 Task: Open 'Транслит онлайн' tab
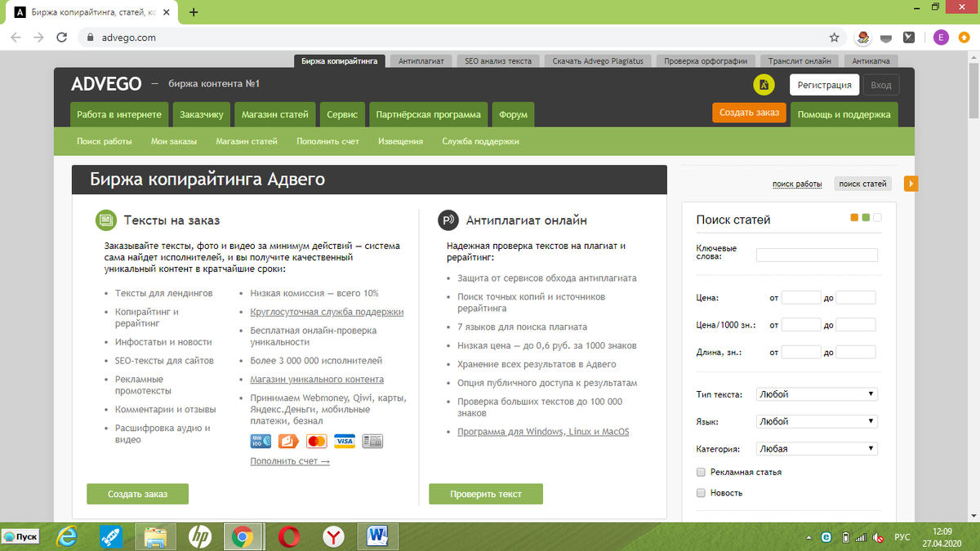point(800,60)
